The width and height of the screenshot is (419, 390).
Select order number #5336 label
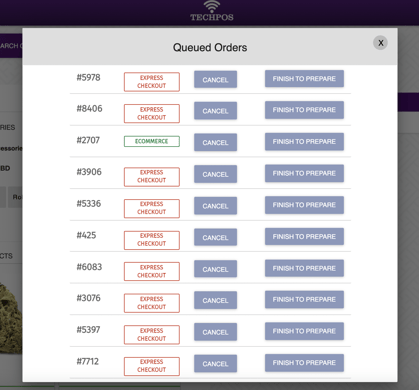click(89, 204)
